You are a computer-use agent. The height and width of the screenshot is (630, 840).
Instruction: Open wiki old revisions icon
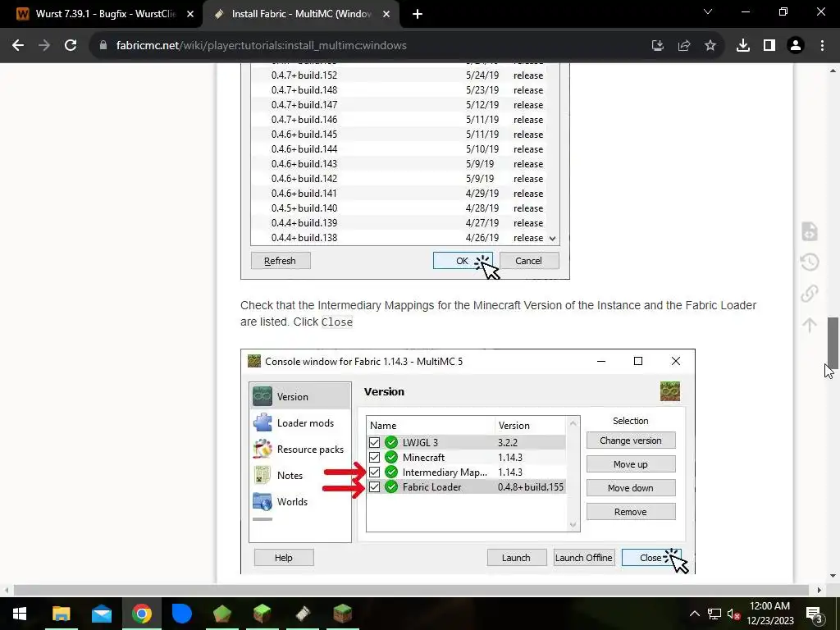coord(810,262)
